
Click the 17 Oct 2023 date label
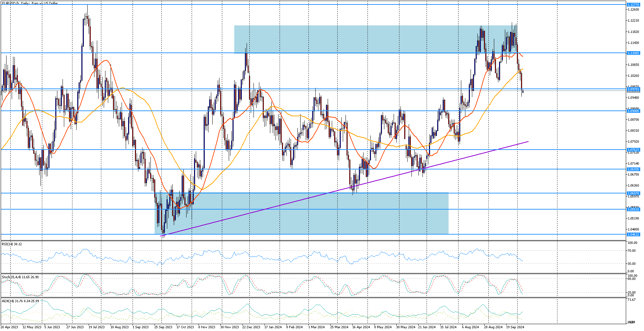pos(185,327)
